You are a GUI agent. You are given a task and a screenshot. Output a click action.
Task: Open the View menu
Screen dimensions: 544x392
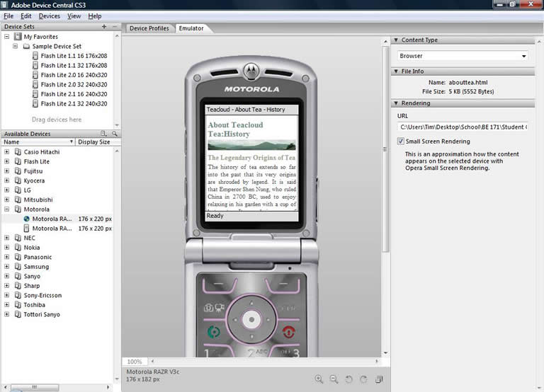(x=74, y=16)
